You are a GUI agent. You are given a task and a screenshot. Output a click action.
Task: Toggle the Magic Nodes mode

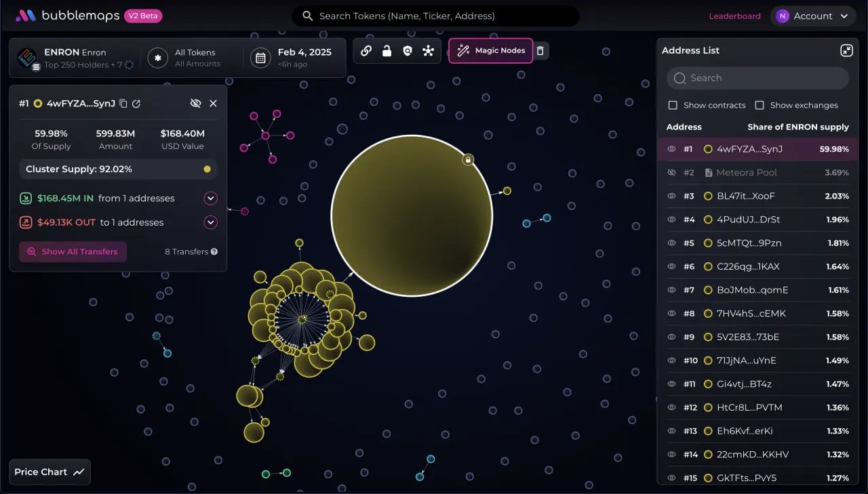pos(490,50)
